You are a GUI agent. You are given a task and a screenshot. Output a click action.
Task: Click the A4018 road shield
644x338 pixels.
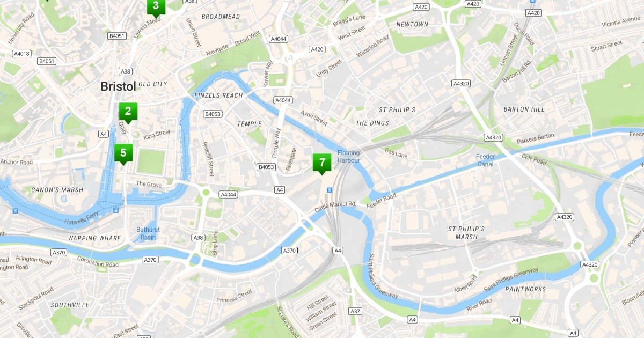tap(21, 53)
